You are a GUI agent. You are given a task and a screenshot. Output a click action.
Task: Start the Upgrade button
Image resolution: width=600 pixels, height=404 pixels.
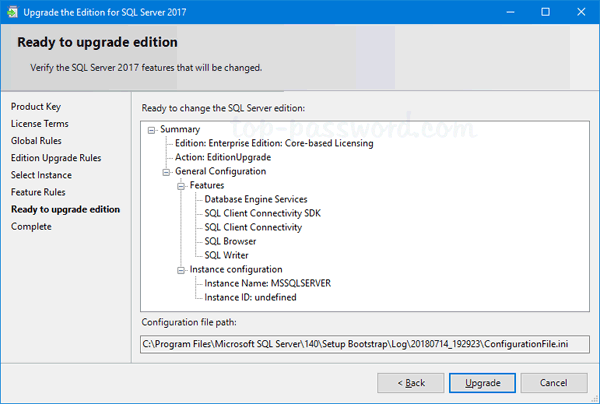[x=482, y=383]
